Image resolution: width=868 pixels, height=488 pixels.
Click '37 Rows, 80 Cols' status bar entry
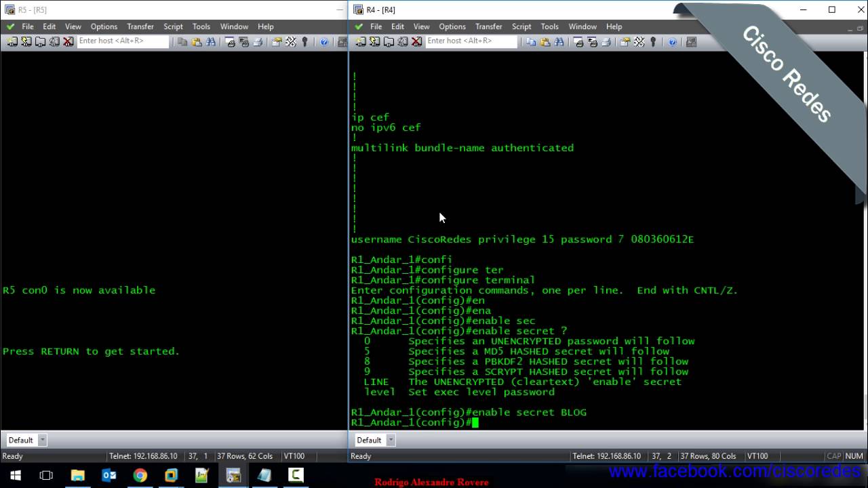(708, 456)
